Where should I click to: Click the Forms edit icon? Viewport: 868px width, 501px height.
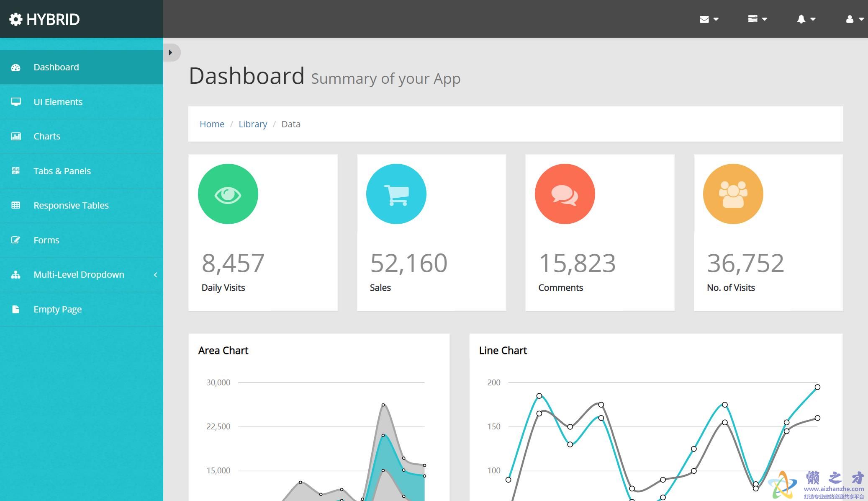[16, 240]
